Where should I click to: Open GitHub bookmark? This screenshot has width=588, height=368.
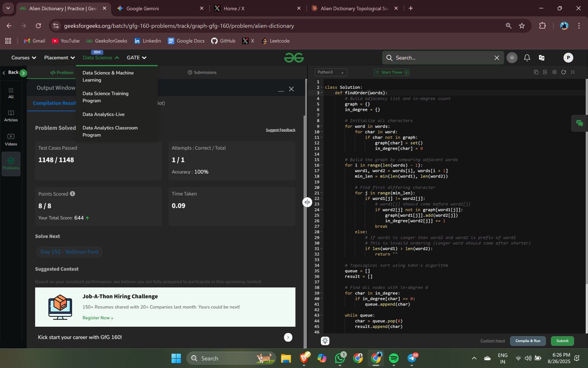coord(223,41)
